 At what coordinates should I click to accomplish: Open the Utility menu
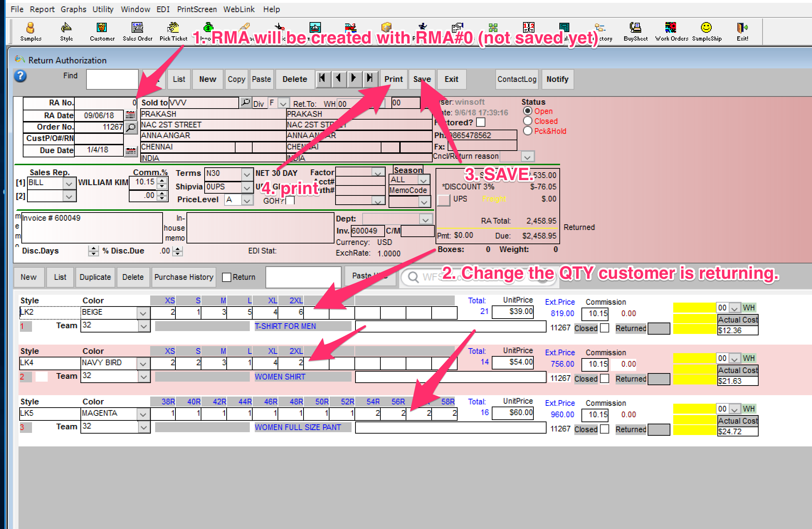tap(103, 9)
